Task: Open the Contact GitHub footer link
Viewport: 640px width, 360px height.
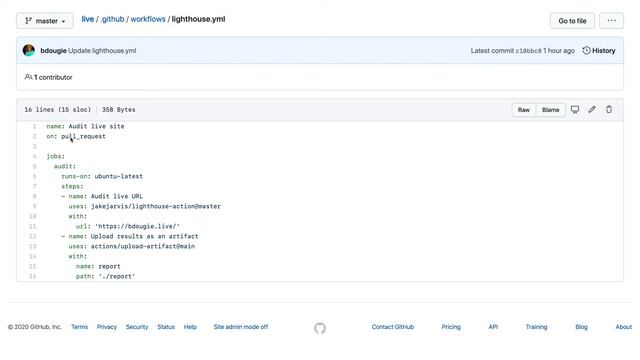Action: 393,327
